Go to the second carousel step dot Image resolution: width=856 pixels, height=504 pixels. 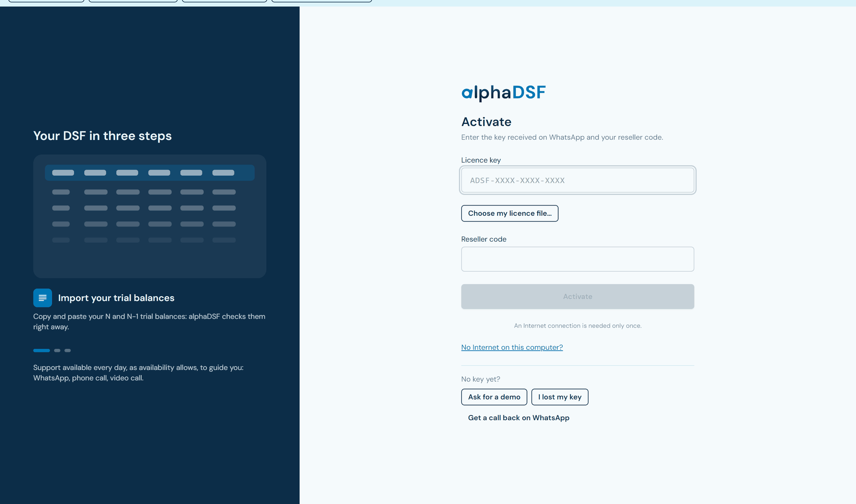click(x=57, y=350)
